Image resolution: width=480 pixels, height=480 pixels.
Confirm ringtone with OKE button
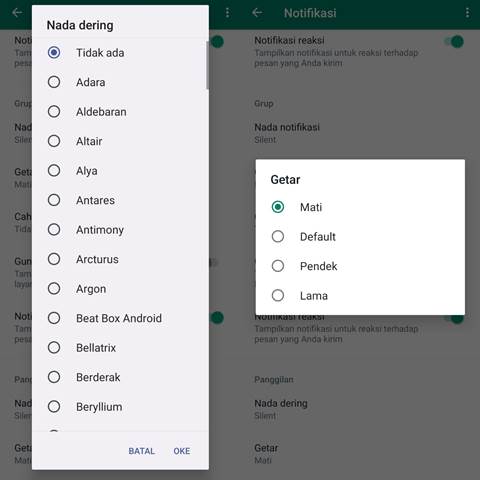point(182,451)
